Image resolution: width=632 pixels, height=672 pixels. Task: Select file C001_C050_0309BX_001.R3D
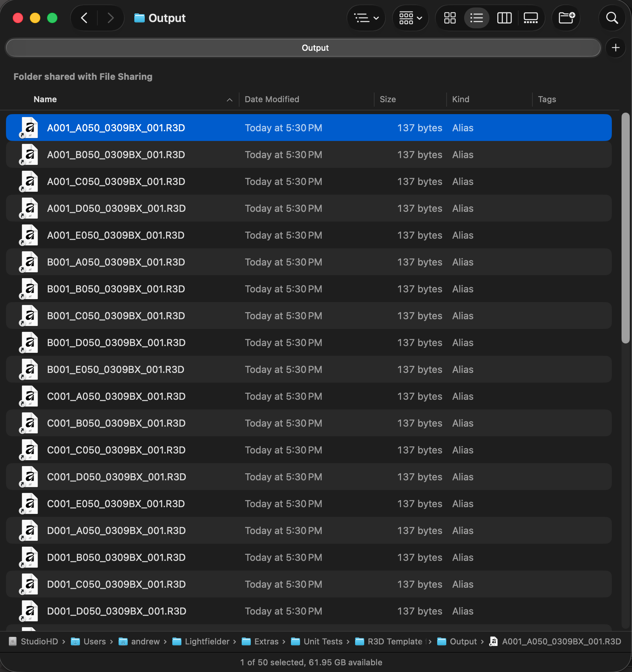[x=116, y=450]
